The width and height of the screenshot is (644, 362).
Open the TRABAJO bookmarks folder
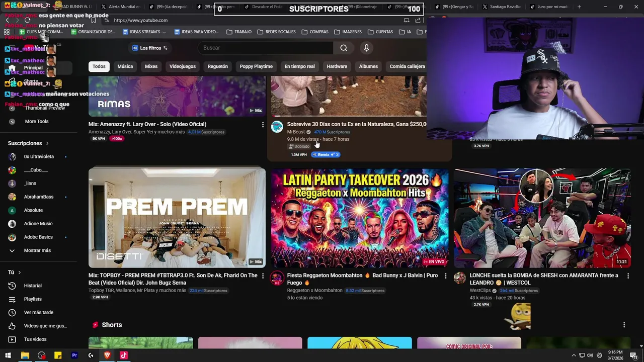click(239, 32)
